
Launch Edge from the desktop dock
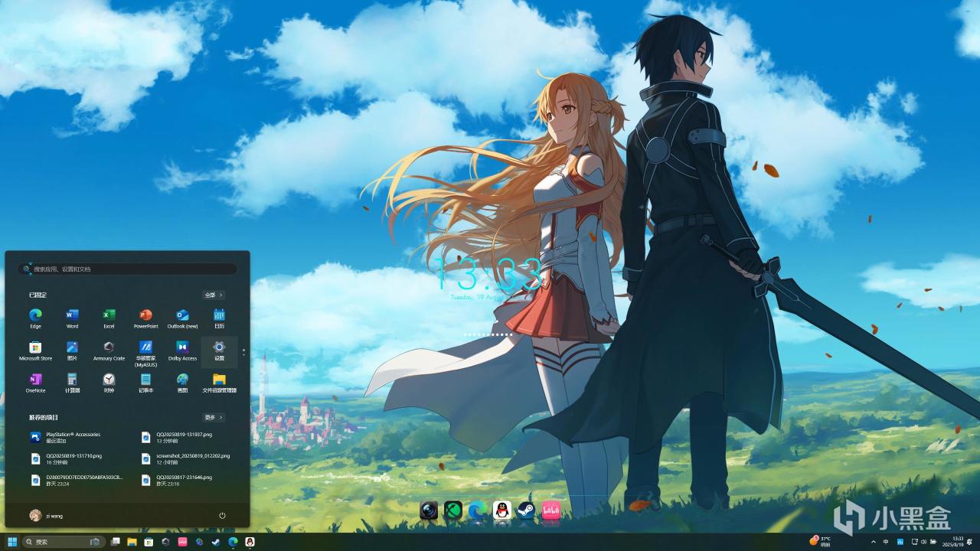(x=478, y=510)
